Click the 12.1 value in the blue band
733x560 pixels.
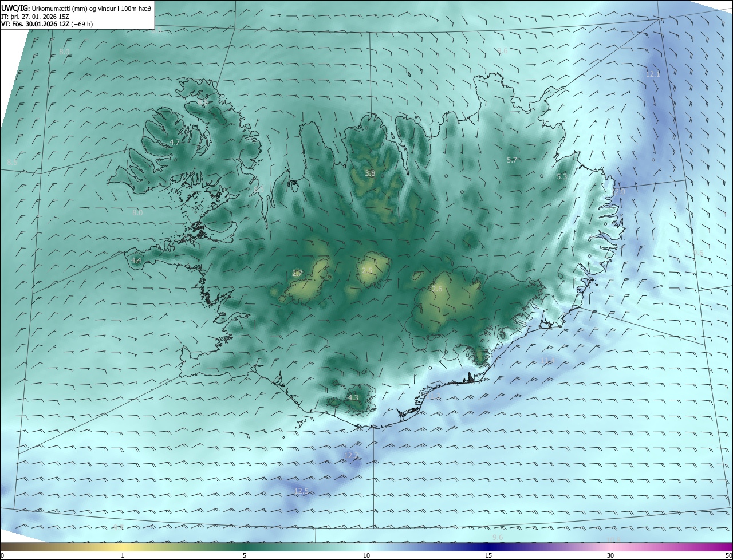(x=653, y=74)
